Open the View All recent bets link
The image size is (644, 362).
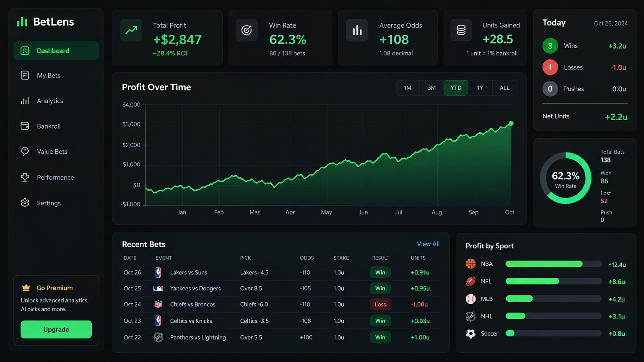[428, 244]
